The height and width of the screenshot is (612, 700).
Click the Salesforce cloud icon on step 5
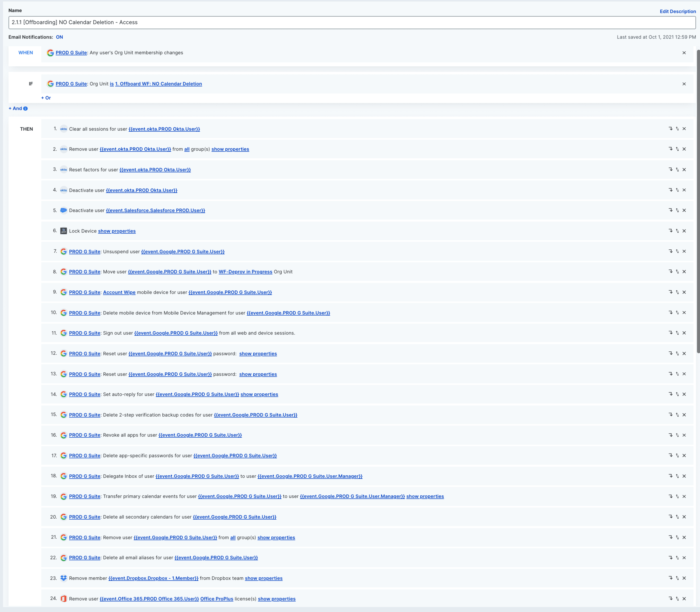click(63, 210)
